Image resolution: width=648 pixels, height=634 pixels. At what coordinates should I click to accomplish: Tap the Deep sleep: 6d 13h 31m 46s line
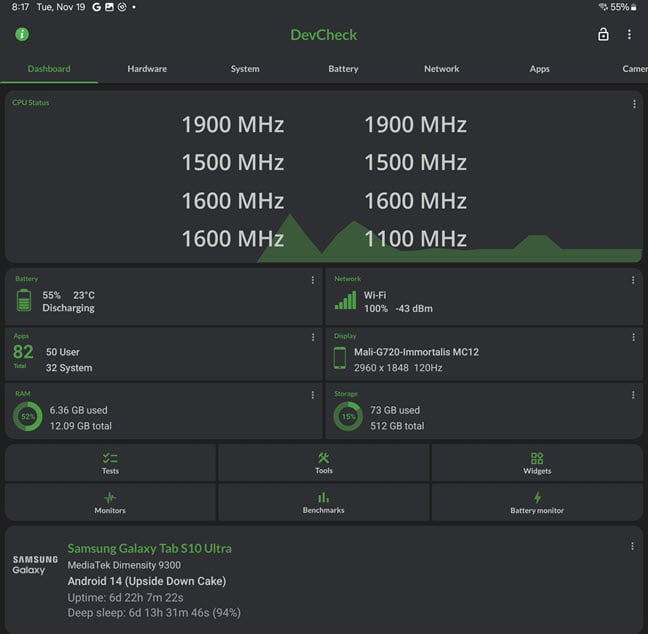(154, 613)
